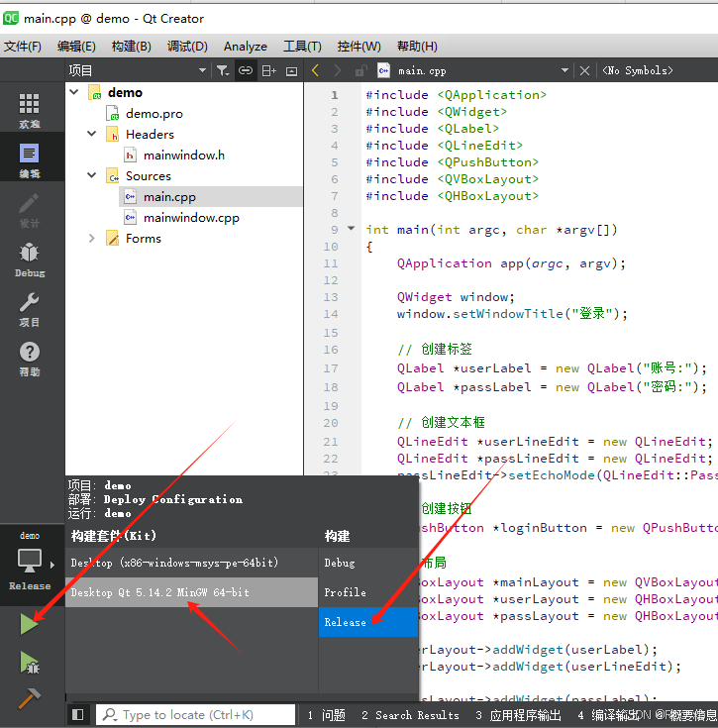This screenshot has height=728, width=718.
Task: Click line number 14 in editor gutter
Action: [331, 314]
